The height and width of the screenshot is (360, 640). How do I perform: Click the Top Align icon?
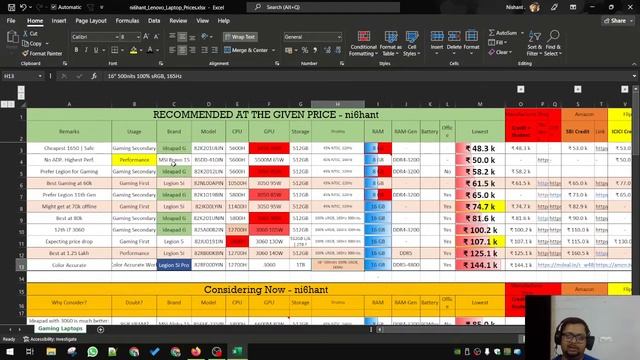(x=172, y=37)
